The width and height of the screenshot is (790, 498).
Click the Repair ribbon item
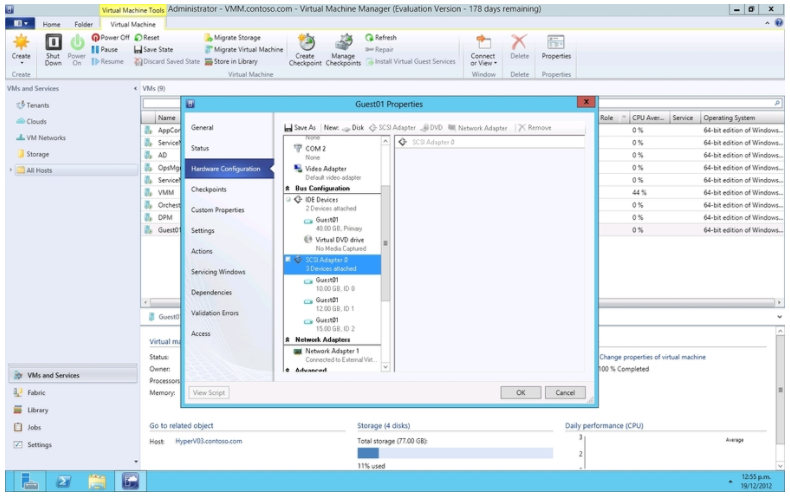click(x=379, y=49)
